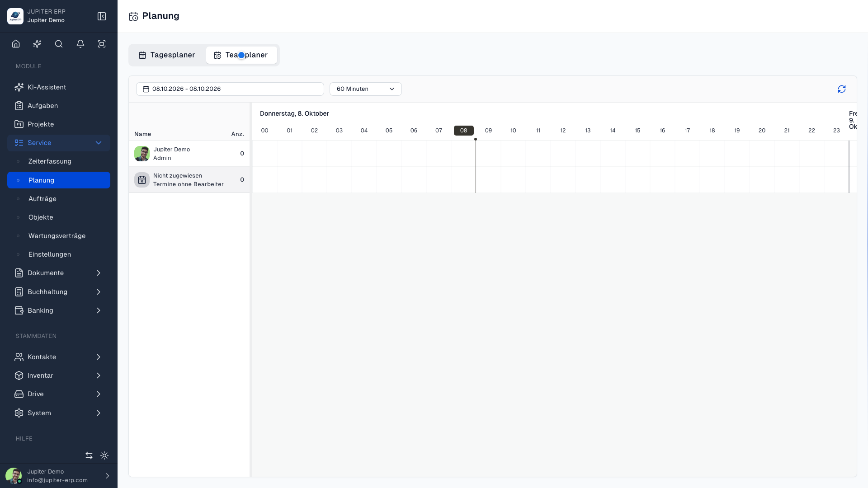
Task: Click the date range field 08.10.2026
Action: 230,89
